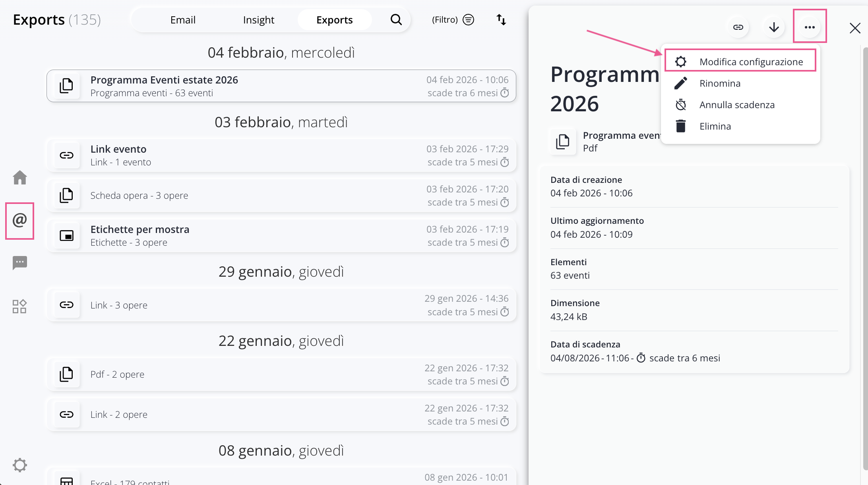This screenshot has height=485, width=868.
Task: Open the Filtro filter options
Action: (x=453, y=20)
